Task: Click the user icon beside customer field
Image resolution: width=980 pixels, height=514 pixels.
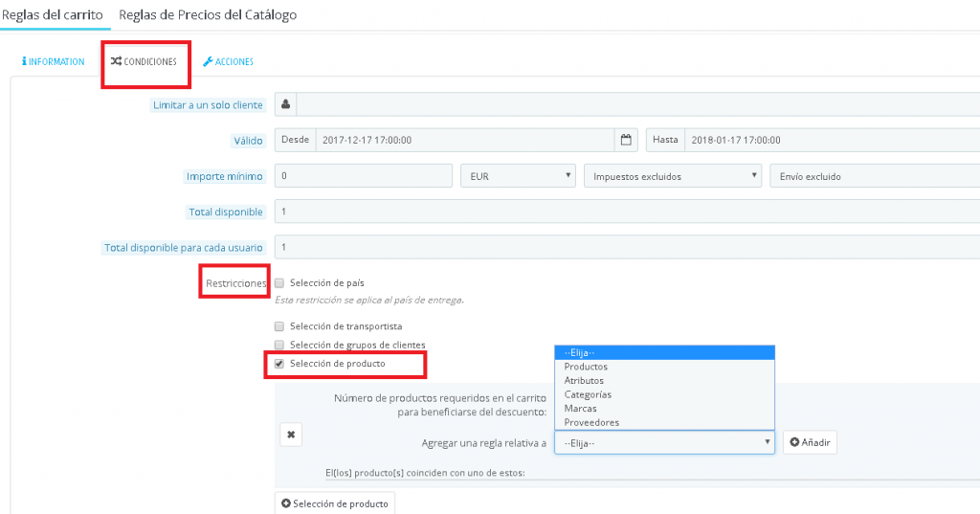Action: (x=285, y=104)
